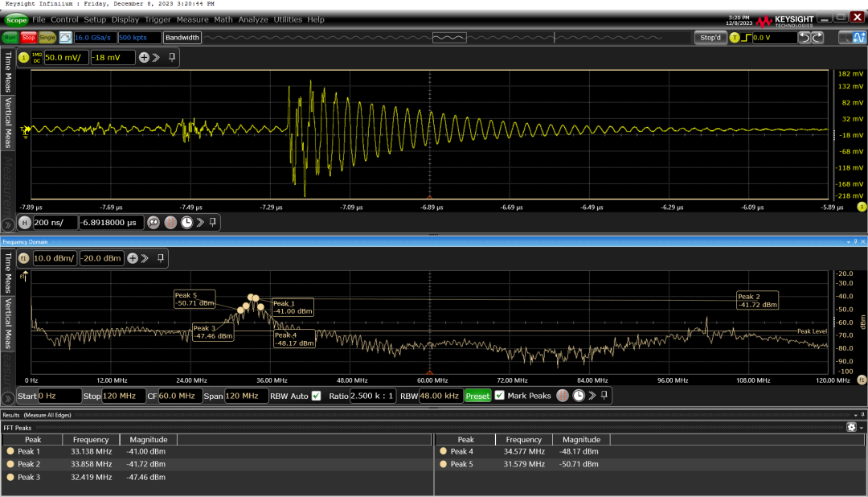Viewport: 868px width, 497px height.
Task: Click the 200 ns/ timebase field
Action: coord(55,223)
